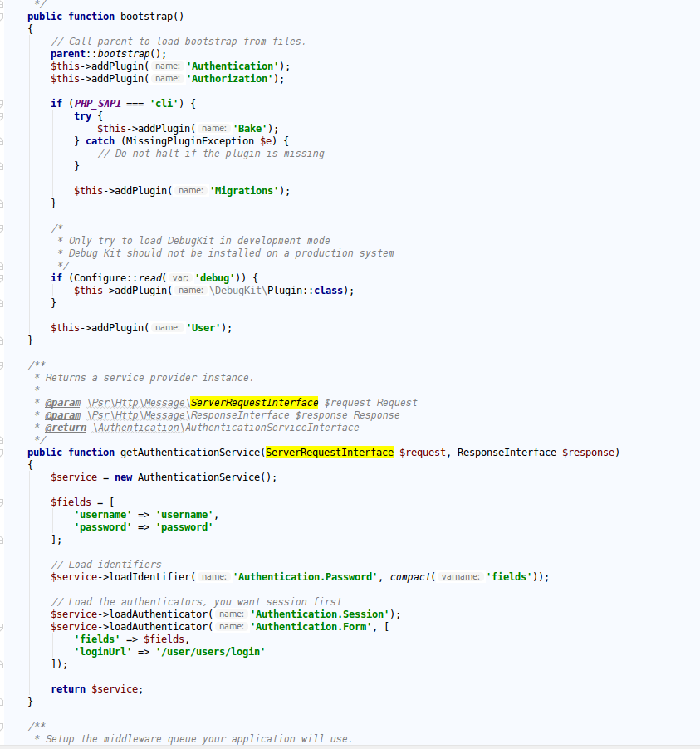Screen dimensions: 700x749
Task: Click the gutter icon next to loadIdentifier line
Action: pyautogui.click(x=3, y=576)
